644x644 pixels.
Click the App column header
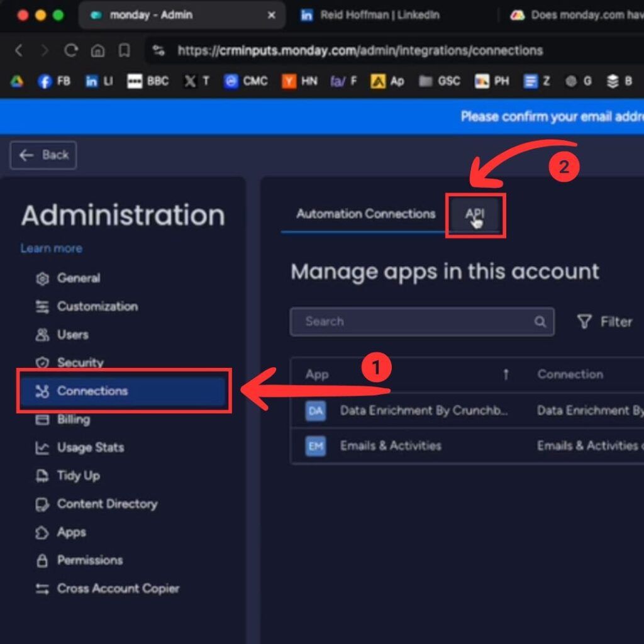point(317,374)
